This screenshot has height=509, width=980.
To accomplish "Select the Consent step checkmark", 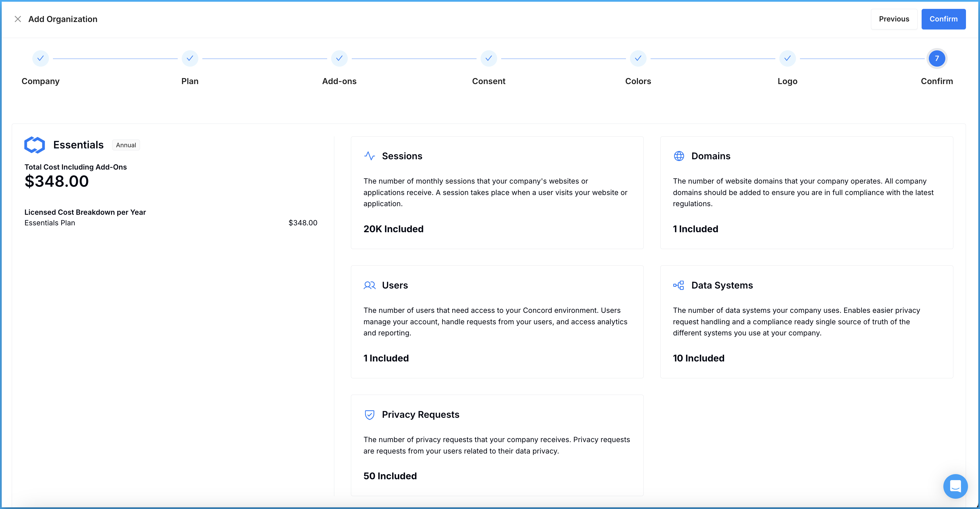I will coord(489,59).
